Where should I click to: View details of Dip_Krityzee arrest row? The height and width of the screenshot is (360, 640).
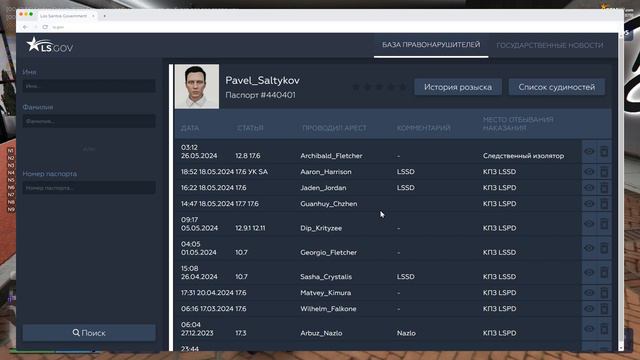pyautogui.click(x=589, y=224)
